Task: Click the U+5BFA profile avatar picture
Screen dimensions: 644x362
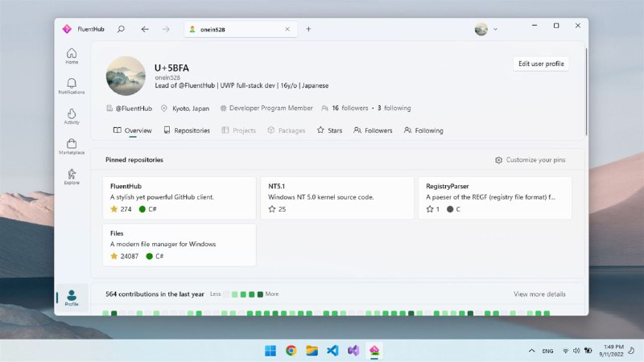Action: 126,76
